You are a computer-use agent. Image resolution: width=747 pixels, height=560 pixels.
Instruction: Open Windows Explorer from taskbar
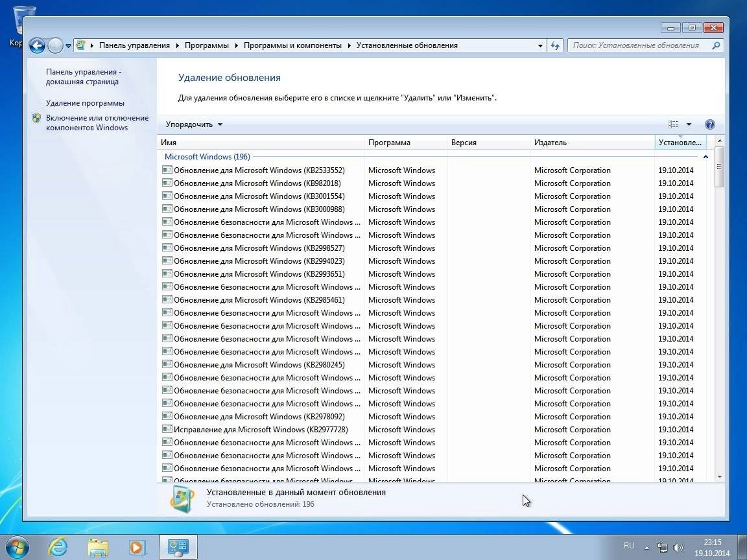click(x=98, y=547)
